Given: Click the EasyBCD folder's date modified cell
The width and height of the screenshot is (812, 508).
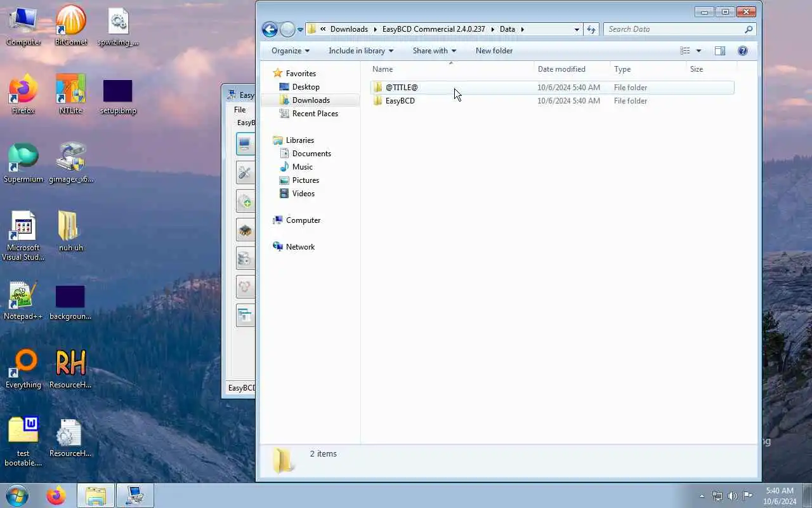Looking at the screenshot, I should [568, 101].
